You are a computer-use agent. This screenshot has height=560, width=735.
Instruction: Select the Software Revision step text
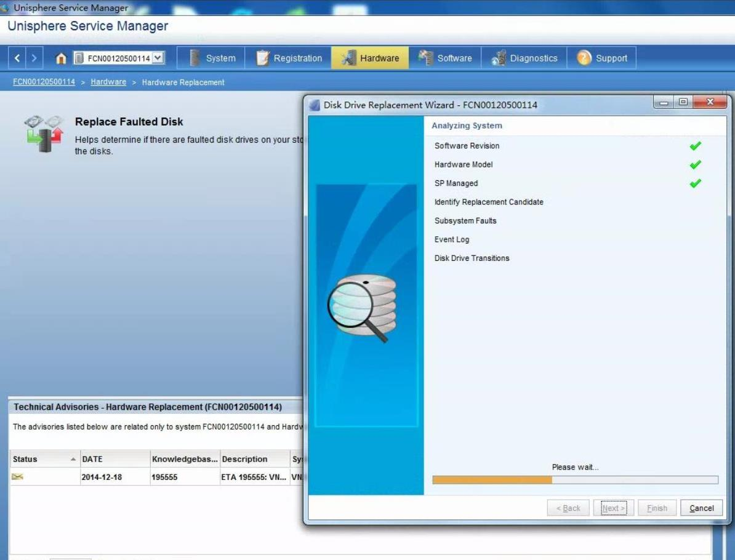[x=467, y=146]
